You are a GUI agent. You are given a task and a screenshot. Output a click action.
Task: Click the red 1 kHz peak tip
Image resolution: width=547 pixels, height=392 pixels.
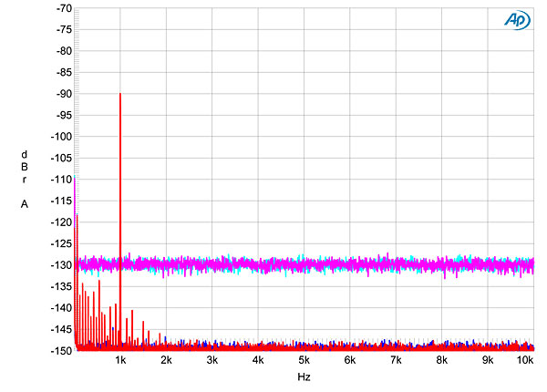(x=120, y=94)
